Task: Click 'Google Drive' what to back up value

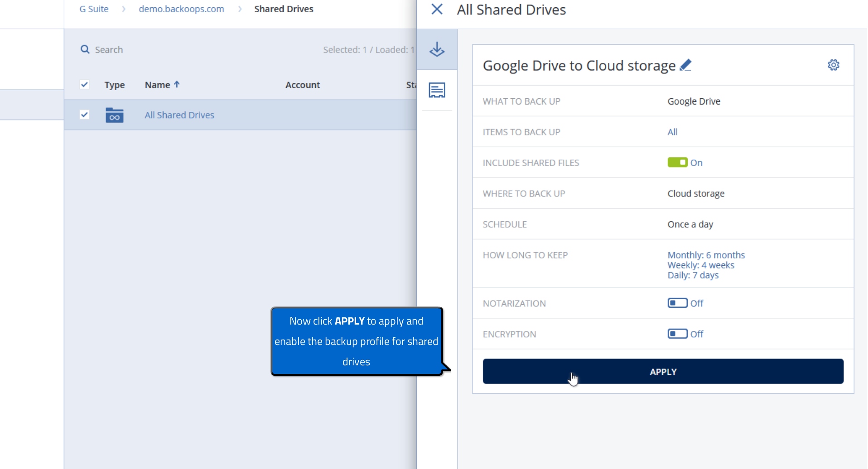Action: pyautogui.click(x=694, y=101)
